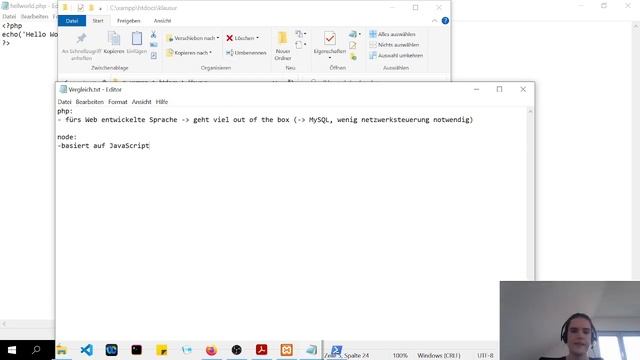Open the PowerShell taskbar icon

(336, 349)
